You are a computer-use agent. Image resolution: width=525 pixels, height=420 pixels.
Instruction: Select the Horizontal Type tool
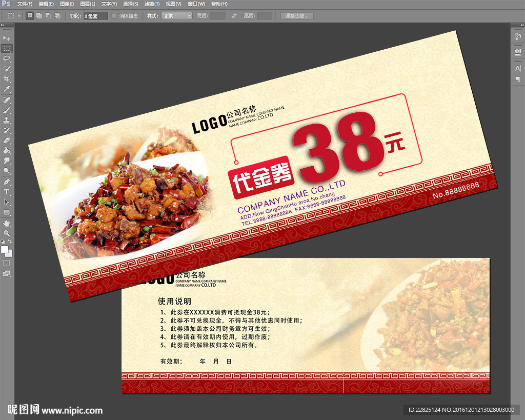(x=6, y=192)
